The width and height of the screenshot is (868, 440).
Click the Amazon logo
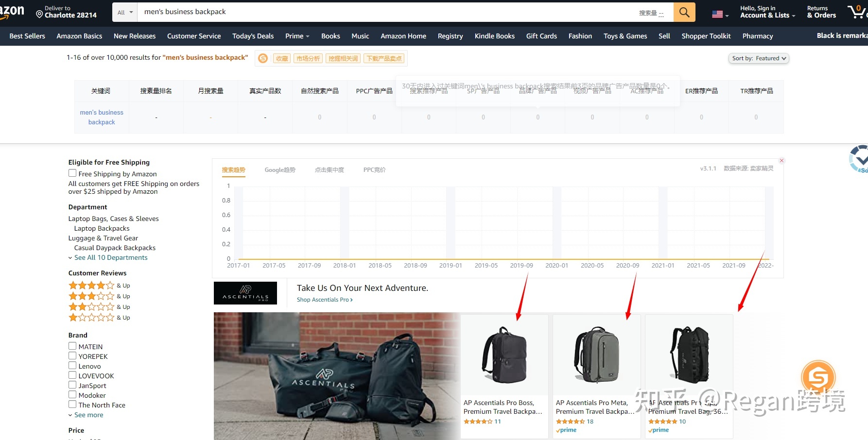pos(12,12)
